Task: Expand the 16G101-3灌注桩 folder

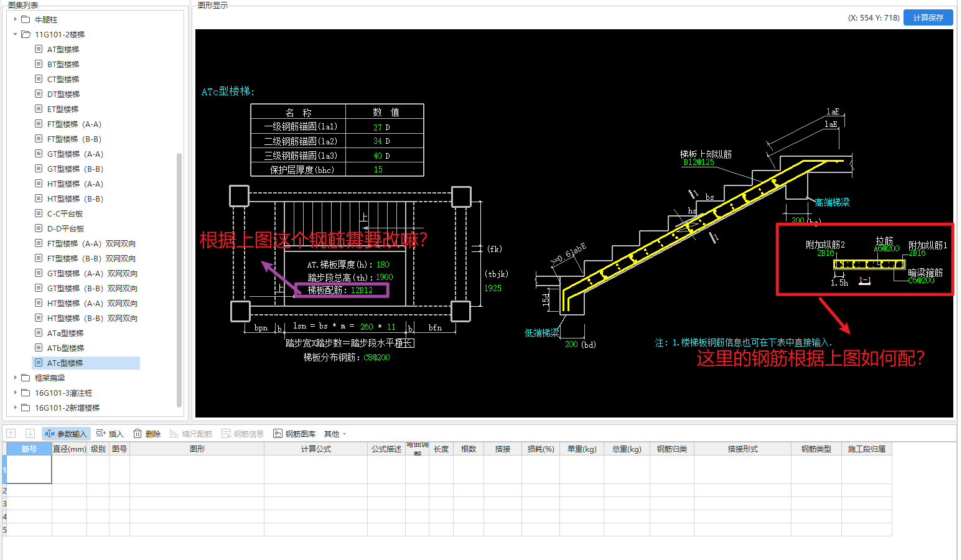Action: tap(16, 393)
